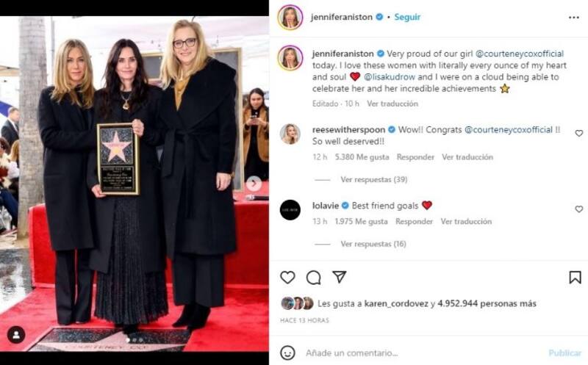Click the Añade un comentario input field
Viewport: 588px width, 365px height.
pos(424,353)
